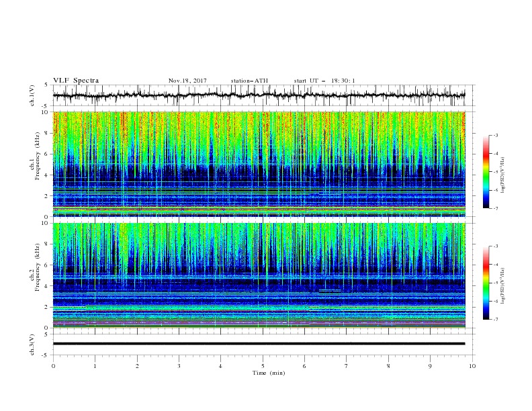Select the date text "Nov.18, 2017"
Screen dimensions: 532x411
tap(187, 81)
